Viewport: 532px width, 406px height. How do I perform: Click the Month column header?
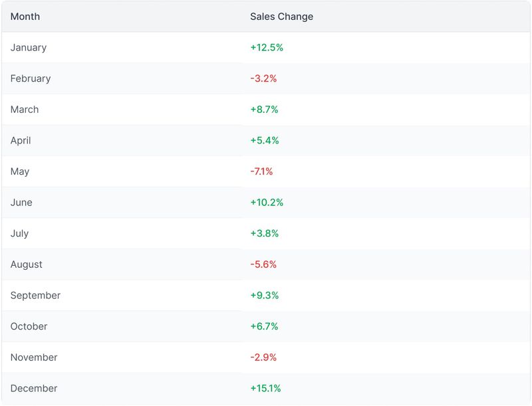click(x=25, y=17)
